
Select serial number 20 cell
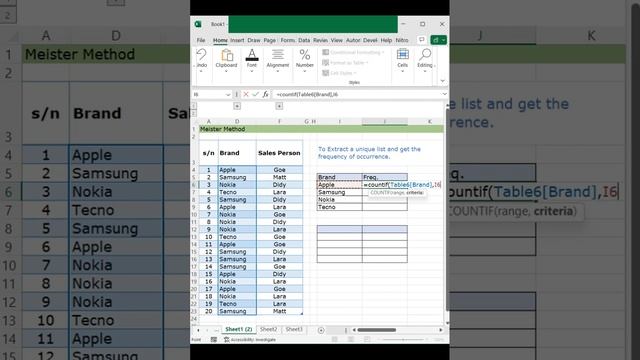click(209, 311)
